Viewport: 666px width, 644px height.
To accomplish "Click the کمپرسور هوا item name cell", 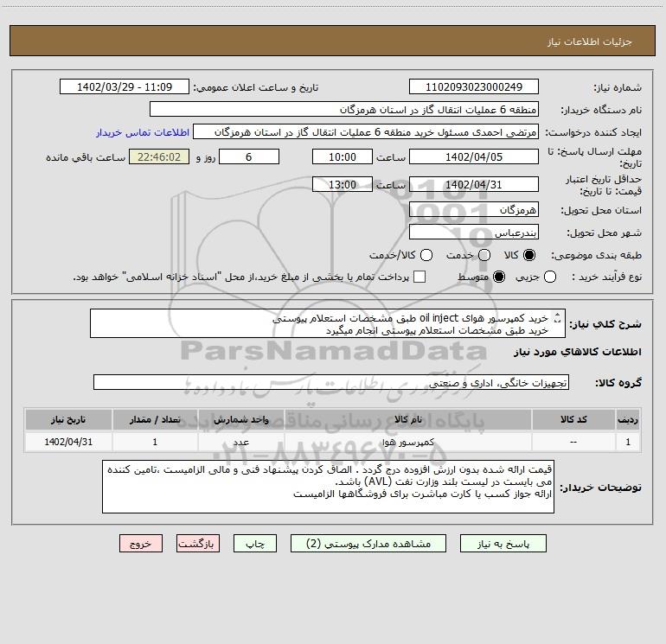I will (x=408, y=442).
